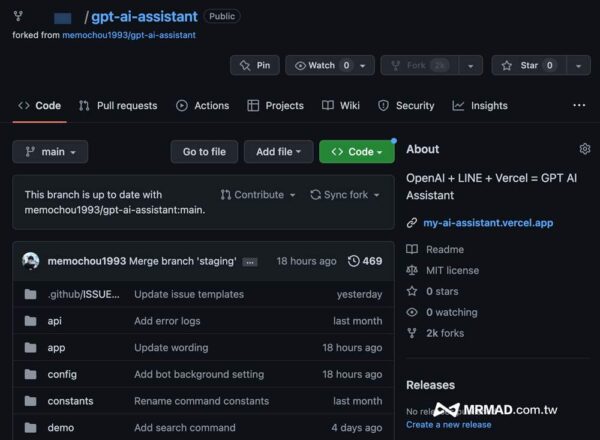Viewport: 600px width, 440px height.
Task: Click the config folder icon
Action: (30, 374)
